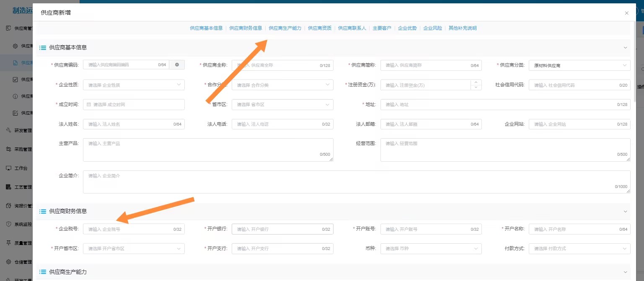Click the 采购管理 sidebar icon
The image size is (644, 281).
click(x=8, y=149)
